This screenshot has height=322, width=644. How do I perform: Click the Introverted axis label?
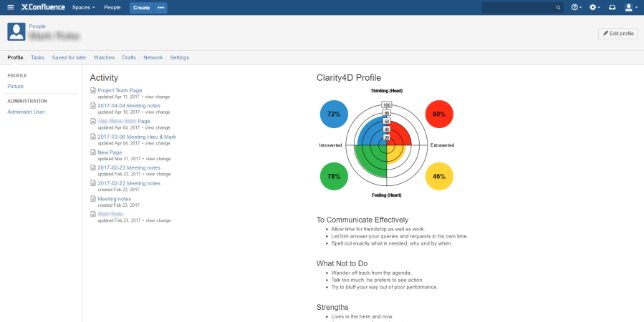tap(331, 145)
